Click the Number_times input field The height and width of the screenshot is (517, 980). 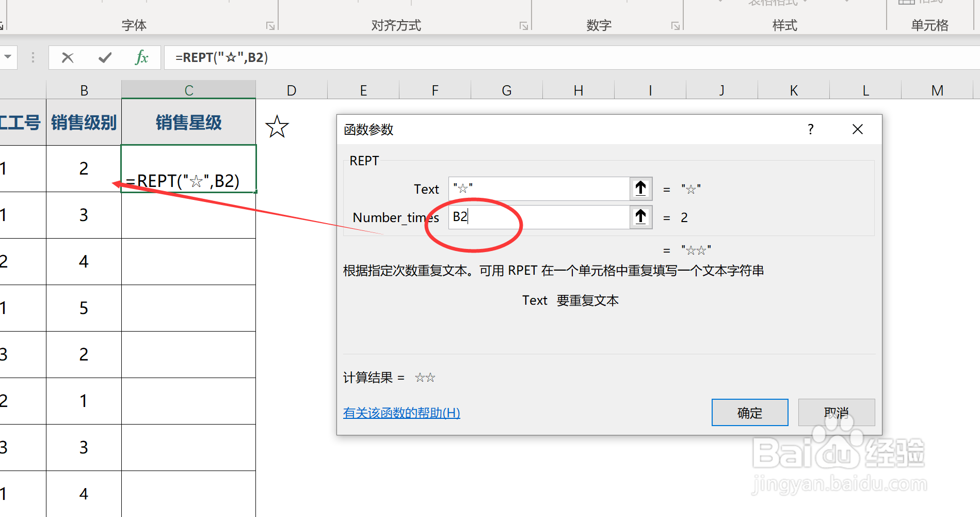click(539, 217)
